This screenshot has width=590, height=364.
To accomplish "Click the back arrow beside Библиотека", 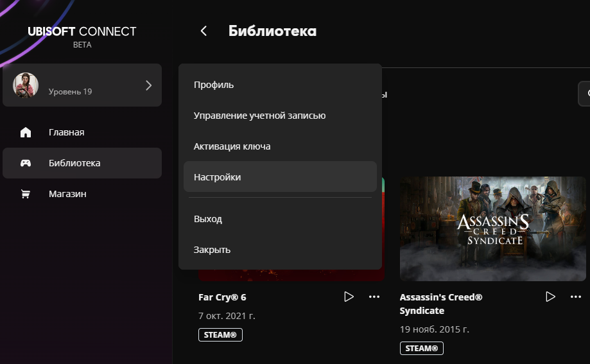I will (x=204, y=31).
